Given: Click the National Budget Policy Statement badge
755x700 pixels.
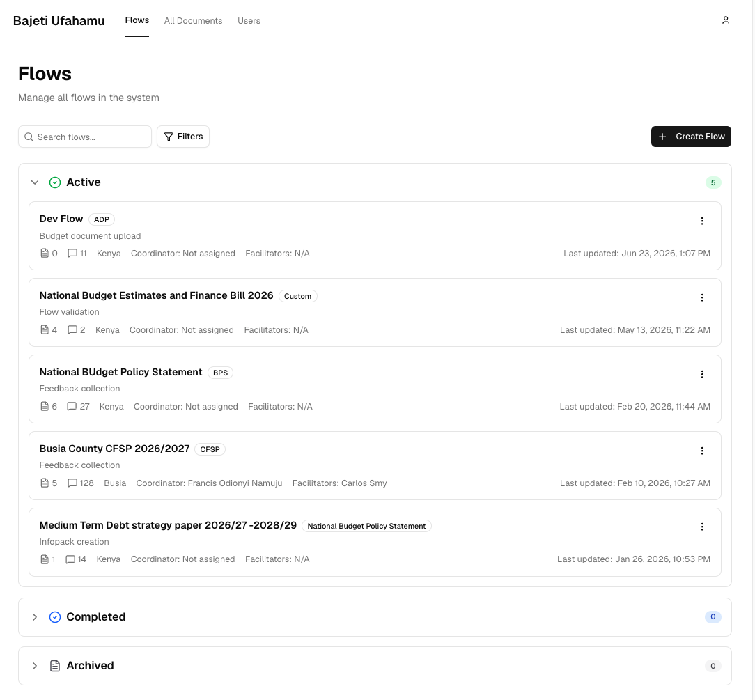Looking at the screenshot, I should click(366, 526).
